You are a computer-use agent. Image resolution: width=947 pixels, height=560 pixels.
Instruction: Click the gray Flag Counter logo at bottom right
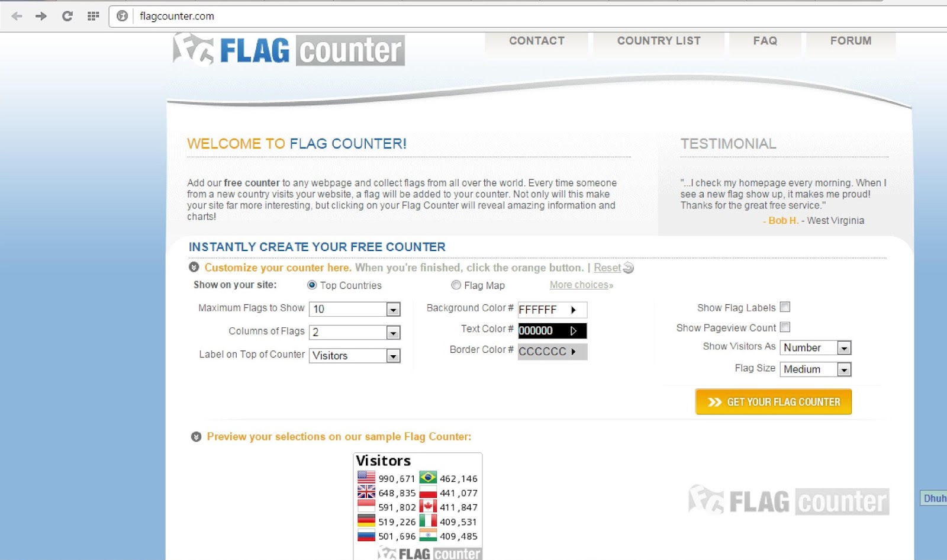(788, 501)
